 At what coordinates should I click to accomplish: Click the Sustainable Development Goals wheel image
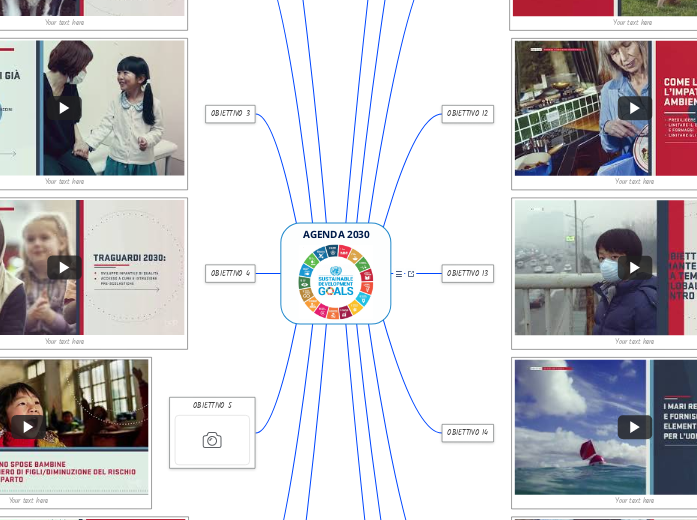tap(336, 283)
